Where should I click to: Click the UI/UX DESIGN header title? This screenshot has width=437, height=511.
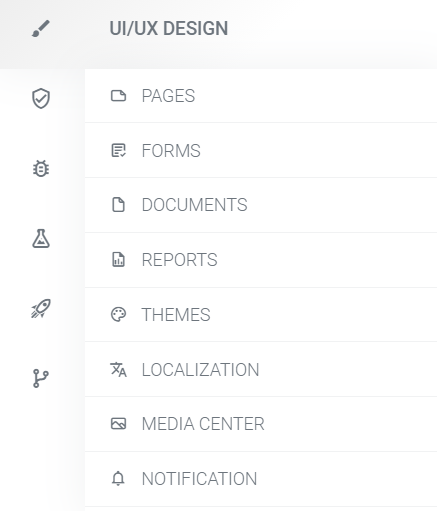click(169, 28)
